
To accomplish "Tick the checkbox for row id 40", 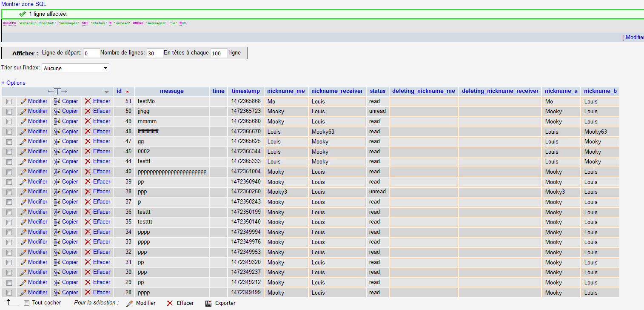I will (x=9, y=172).
